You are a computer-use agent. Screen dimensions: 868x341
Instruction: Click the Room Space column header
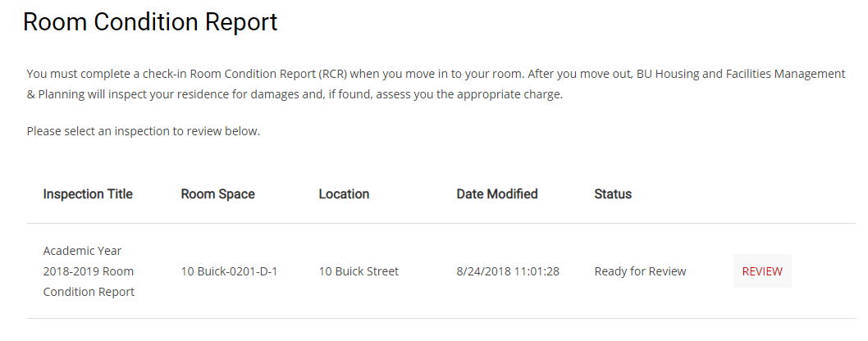[x=218, y=194]
